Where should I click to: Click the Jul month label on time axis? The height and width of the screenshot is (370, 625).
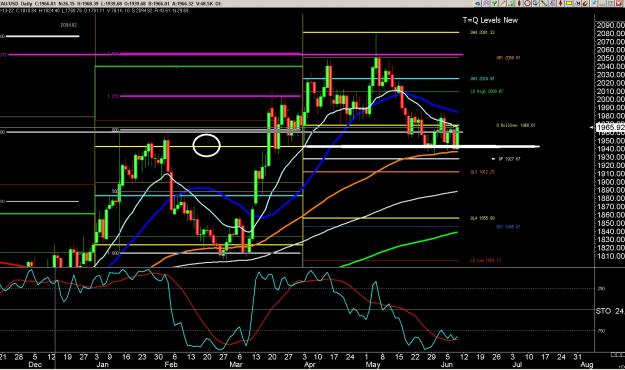pyautogui.click(x=517, y=364)
